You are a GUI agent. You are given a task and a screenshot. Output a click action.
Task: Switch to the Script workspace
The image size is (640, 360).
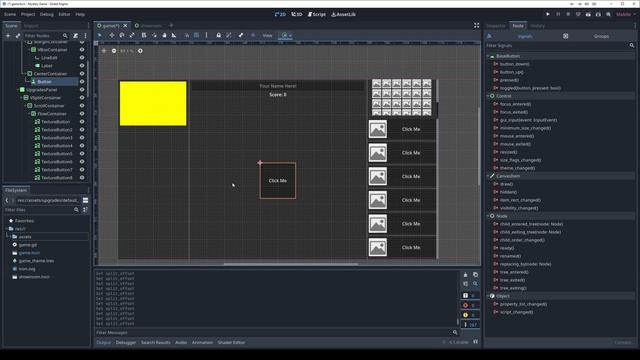click(317, 14)
